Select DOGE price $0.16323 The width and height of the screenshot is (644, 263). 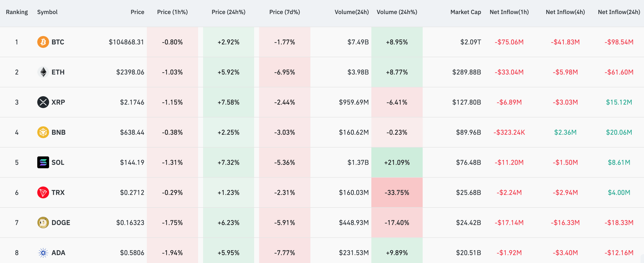(x=130, y=223)
